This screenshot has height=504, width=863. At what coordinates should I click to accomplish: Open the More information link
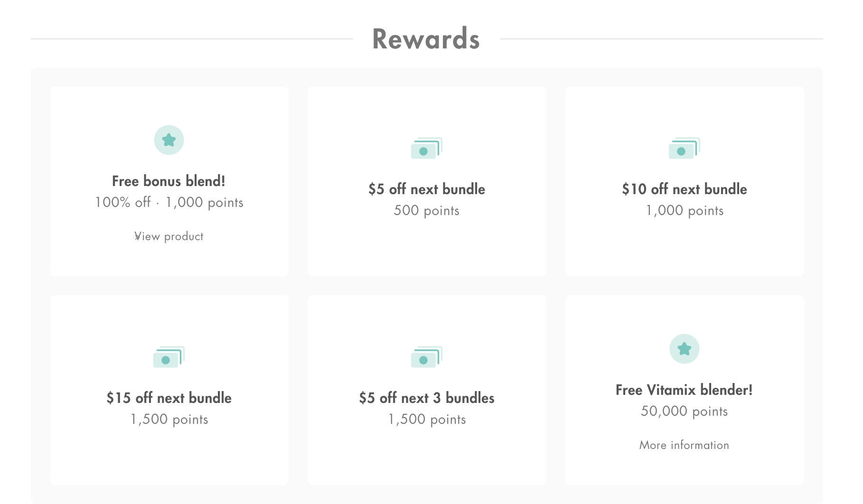tap(684, 445)
